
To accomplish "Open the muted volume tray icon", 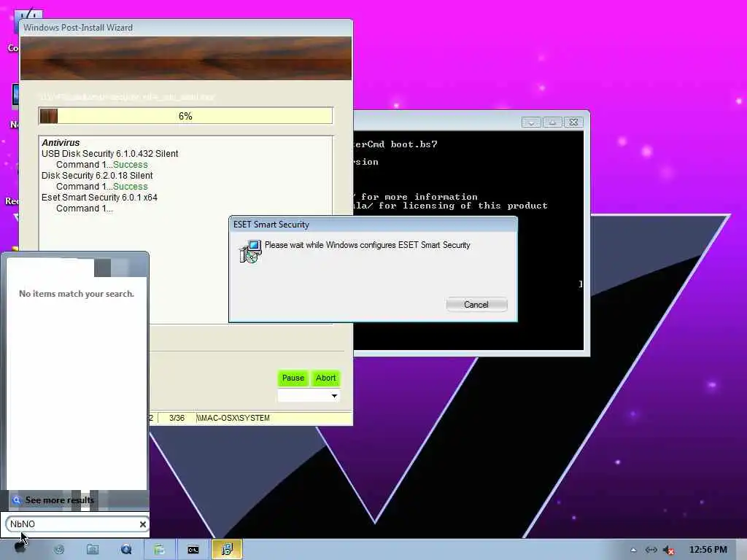I will tap(669, 550).
